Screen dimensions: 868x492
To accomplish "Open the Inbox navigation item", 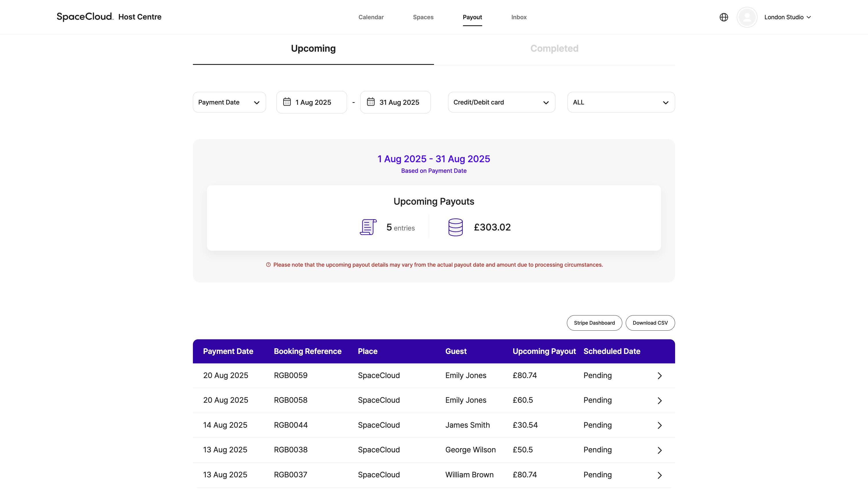I will tap(519, 17).
